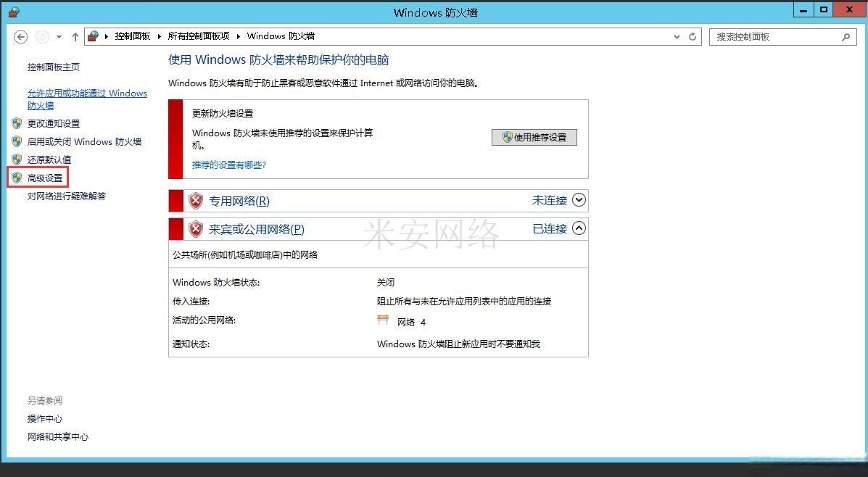Open 更改通知设置 link
The width and height of the screenshot is (868, 477).
tap(54, 123)
